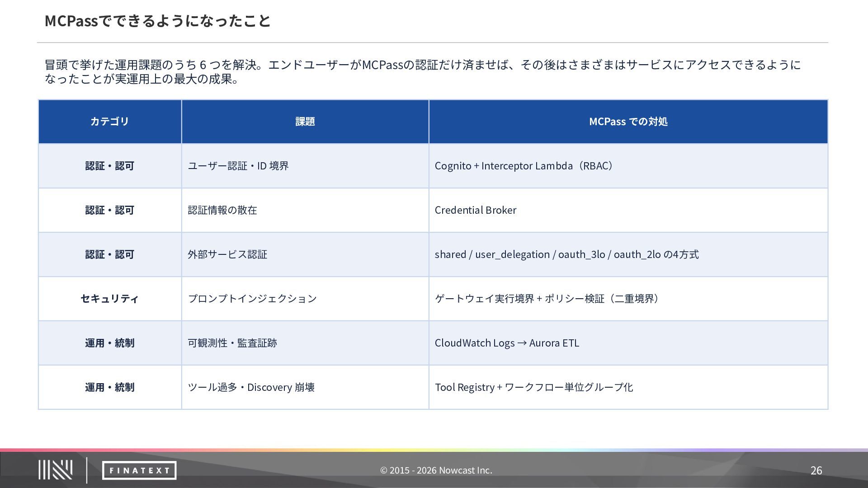
Task: Select the 課題 column header
Action: click(305, 122)
